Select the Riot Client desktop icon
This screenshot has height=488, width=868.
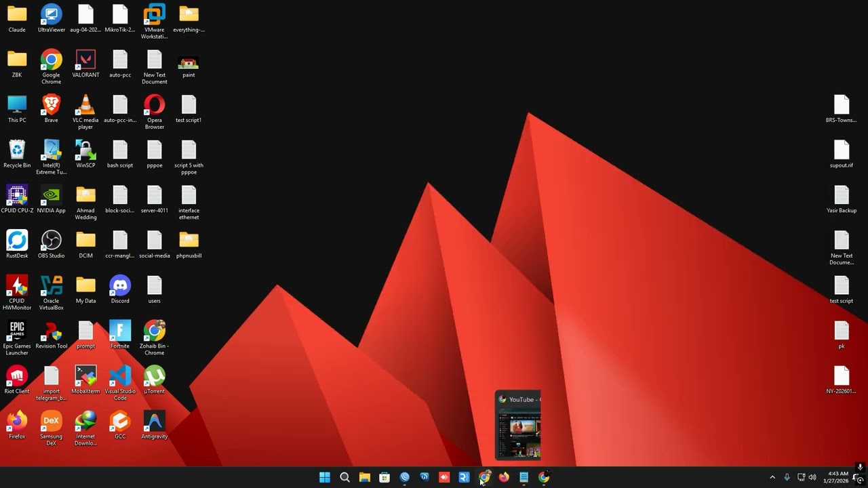tap(17, 381)
